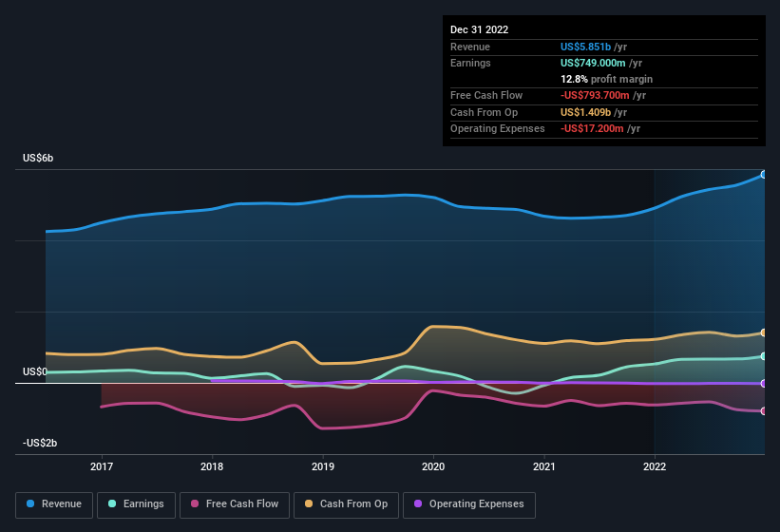
Task: Click the Operating Expenses label in tooltip
Action: point(498,129)
